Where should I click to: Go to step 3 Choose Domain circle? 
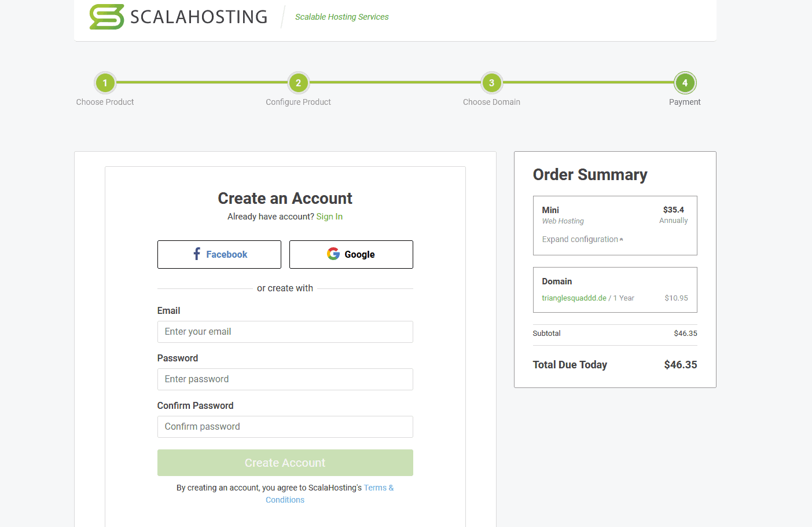click(x=491, y=83)
